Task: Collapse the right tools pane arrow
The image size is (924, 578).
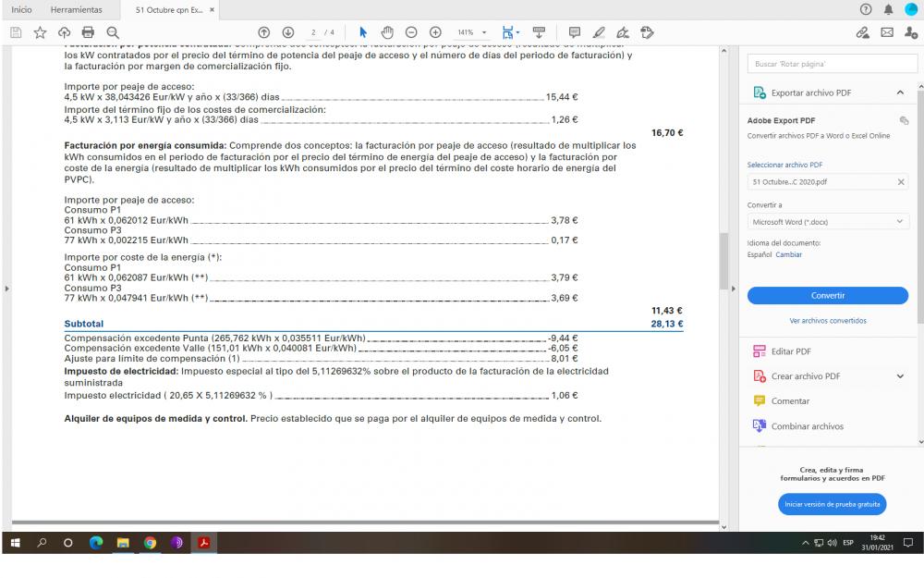Action: 733,289
